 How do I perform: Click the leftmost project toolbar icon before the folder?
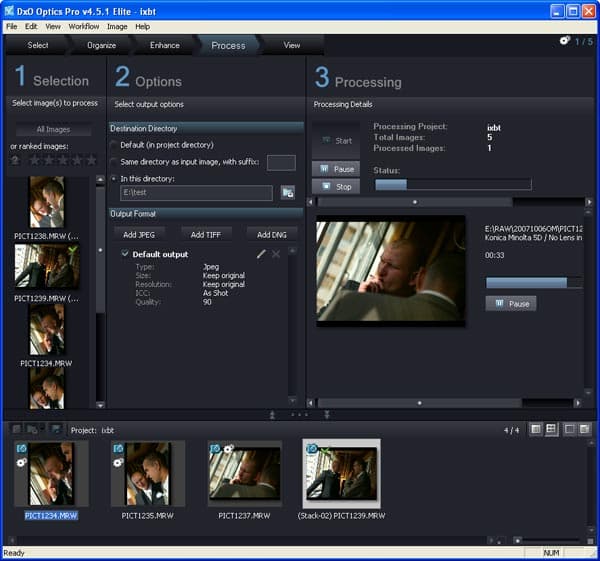(16, 429)
